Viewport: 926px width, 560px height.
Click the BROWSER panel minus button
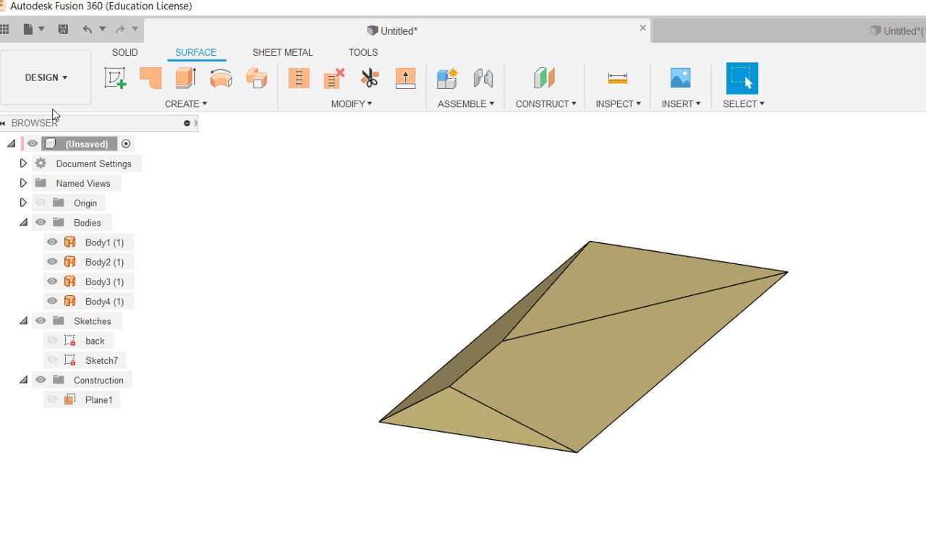click(x=187, y=124)
